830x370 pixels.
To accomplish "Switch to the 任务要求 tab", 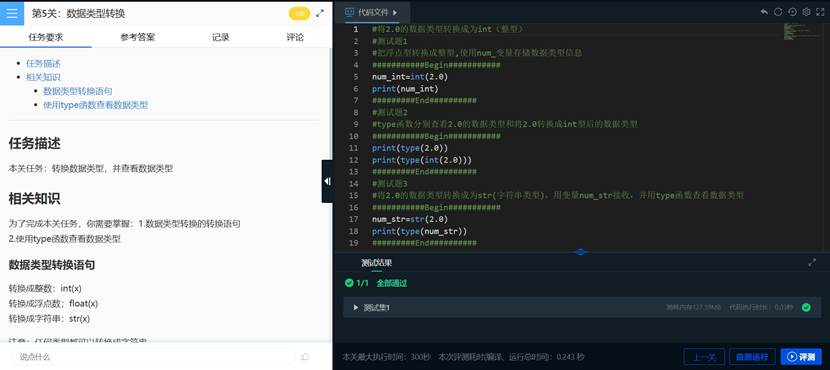I will pos(46,37).
